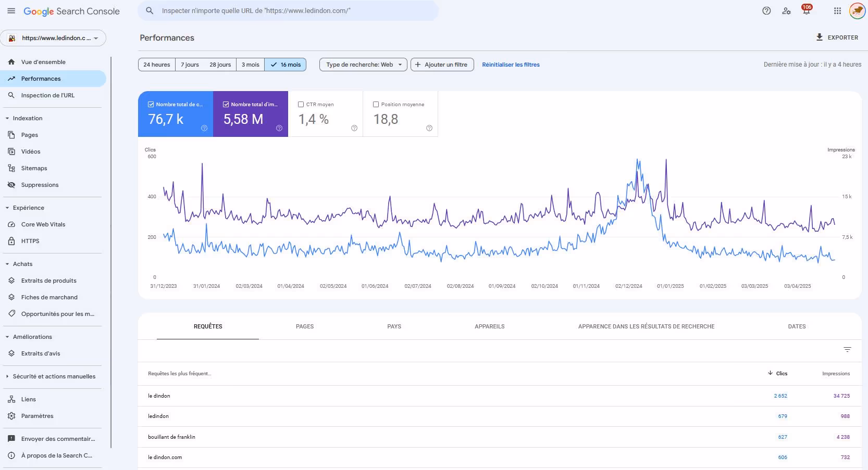Open Liens report
The width and height of the screenshot is (868, 470).
[54, 399]
